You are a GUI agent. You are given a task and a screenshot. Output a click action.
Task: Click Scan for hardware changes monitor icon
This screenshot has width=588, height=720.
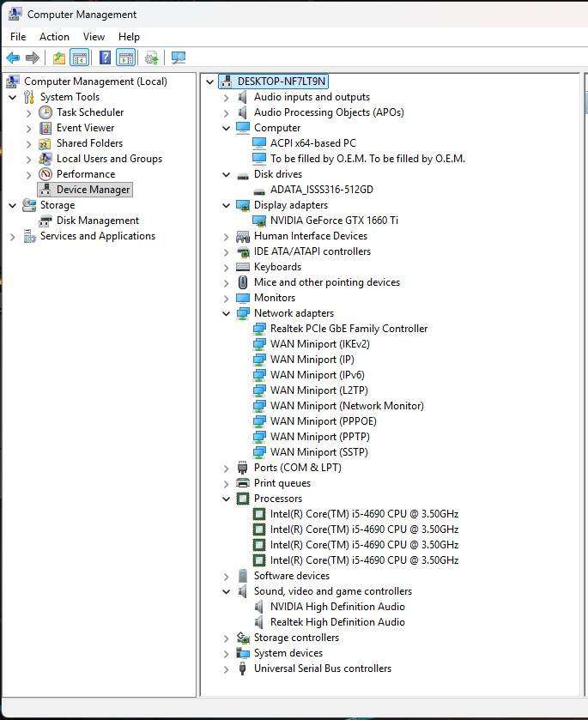[x=179, y=57]
